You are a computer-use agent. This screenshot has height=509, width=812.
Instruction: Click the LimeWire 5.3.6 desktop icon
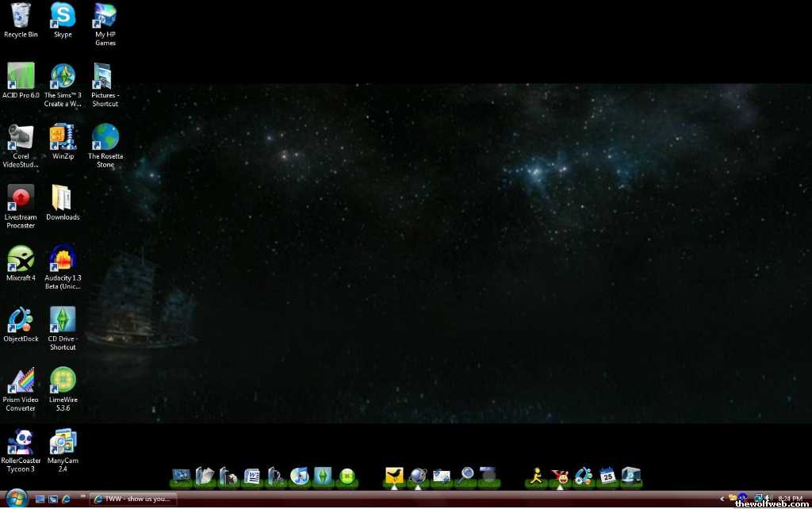63,381
